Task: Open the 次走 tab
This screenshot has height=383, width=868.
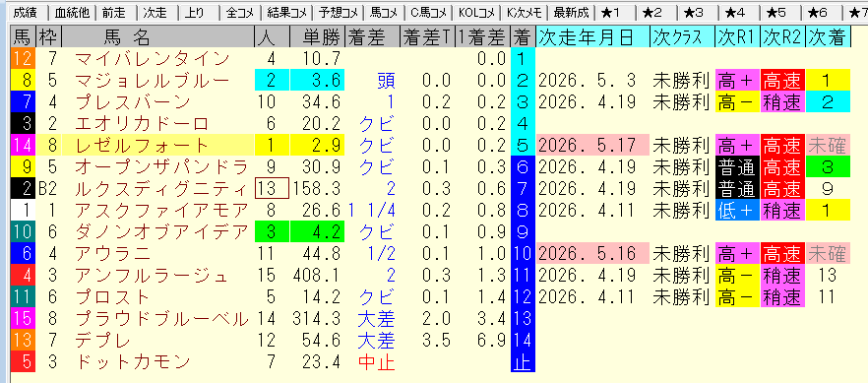Action: point(156,12)
